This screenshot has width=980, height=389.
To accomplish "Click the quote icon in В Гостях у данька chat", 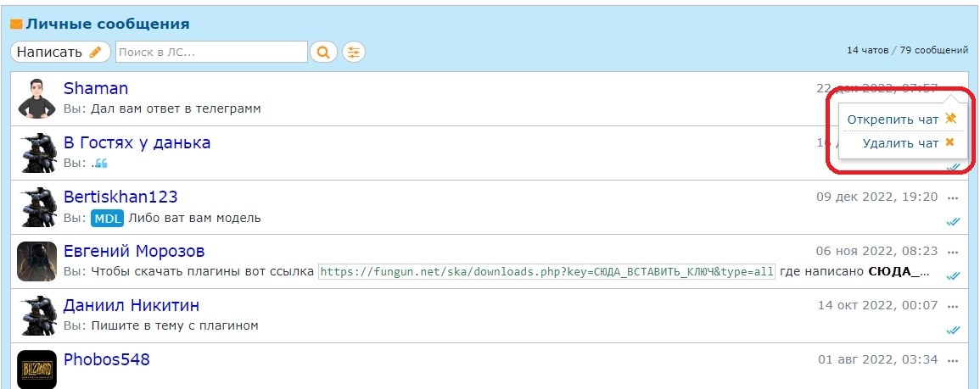I will (x=102, y=163).
